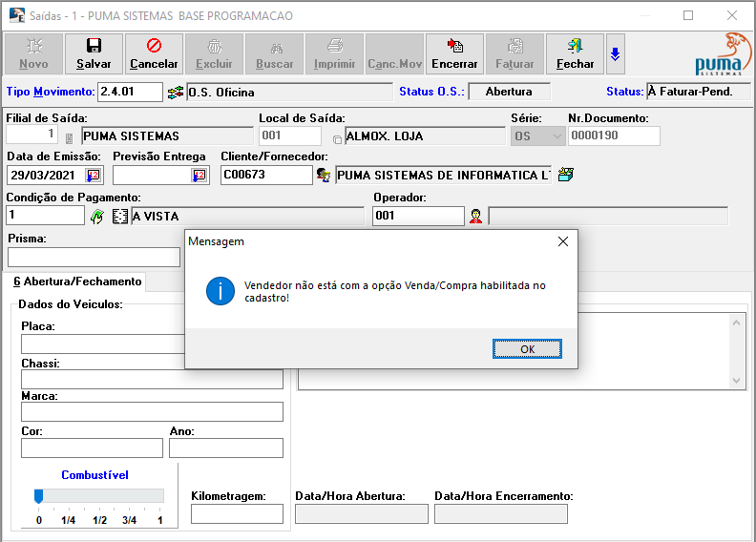
Task: Switch to the 6 Abertura/Fechamento tab
Action: click(73, 281)
